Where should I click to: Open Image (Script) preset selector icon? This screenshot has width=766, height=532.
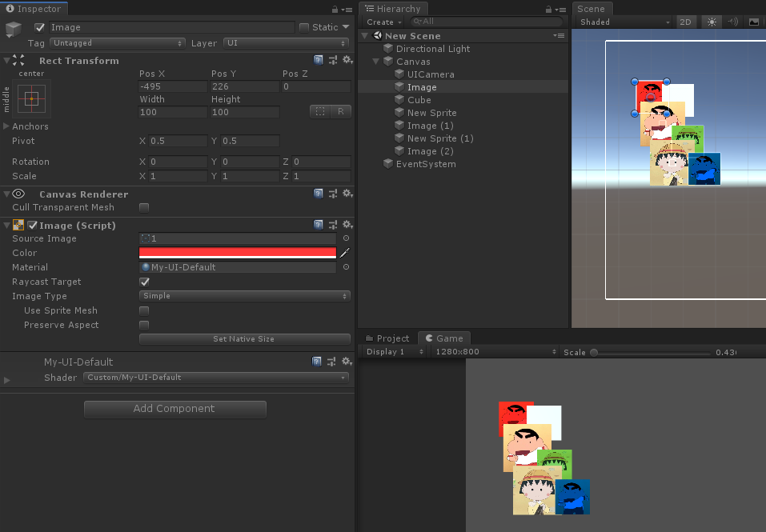click(333, 225)
